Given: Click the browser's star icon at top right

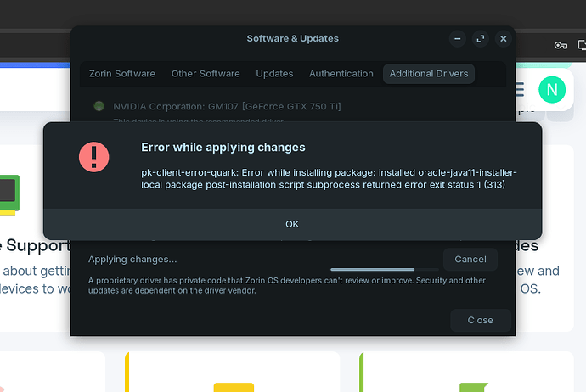Looking at the screenshot, I should pos(580,45).
